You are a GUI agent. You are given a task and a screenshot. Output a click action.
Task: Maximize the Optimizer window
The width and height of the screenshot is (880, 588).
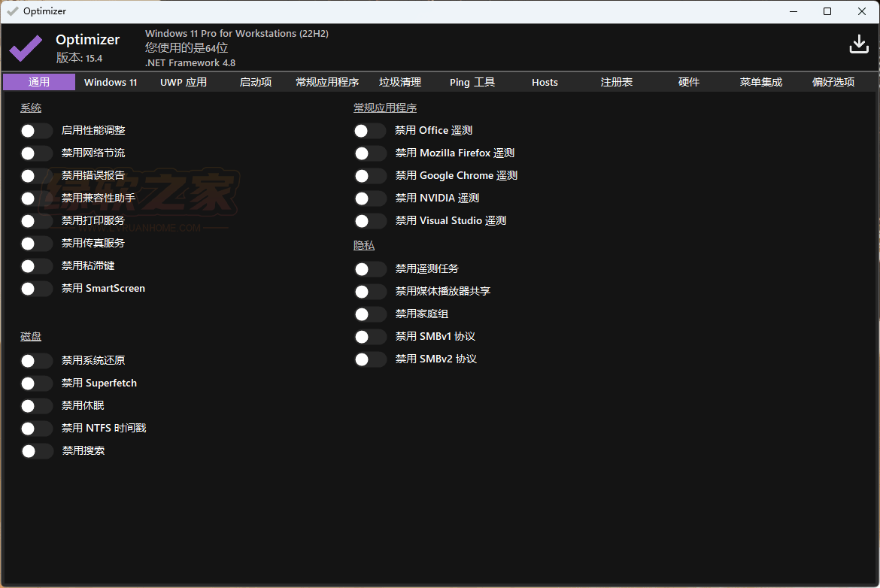(827, 11)
